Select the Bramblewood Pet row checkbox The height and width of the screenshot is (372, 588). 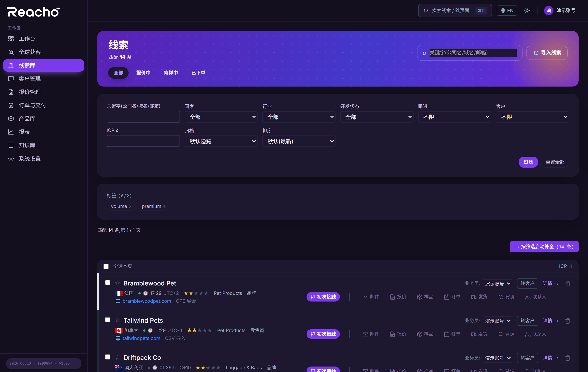107,283
